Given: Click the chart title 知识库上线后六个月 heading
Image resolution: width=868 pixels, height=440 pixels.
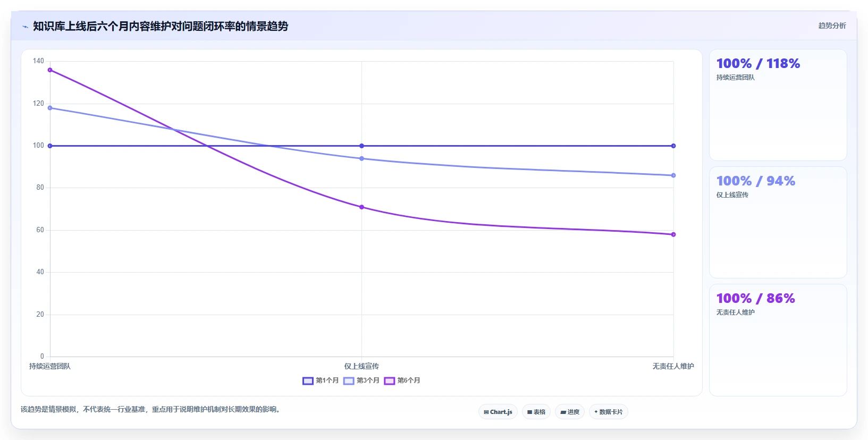Looking at the screenshot, I should pos(161,26).
